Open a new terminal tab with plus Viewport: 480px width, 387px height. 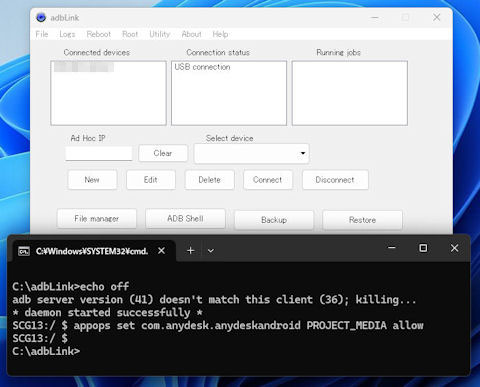[191, 251]
